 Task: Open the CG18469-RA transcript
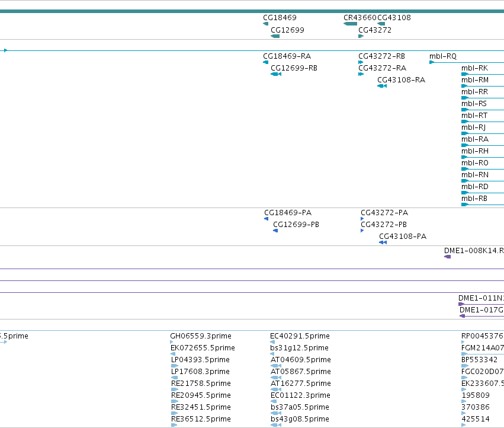coord(265,62)
